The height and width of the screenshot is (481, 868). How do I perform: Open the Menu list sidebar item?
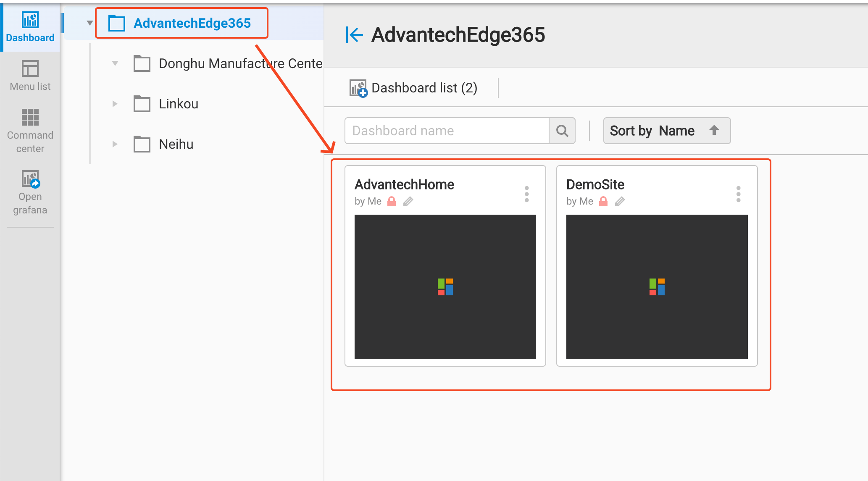[30, 76]
